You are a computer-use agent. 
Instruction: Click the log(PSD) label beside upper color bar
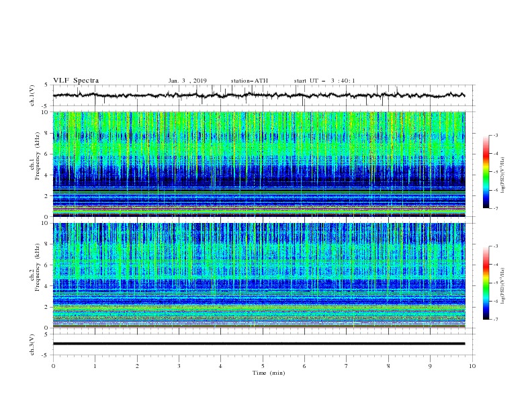[502, 175]
